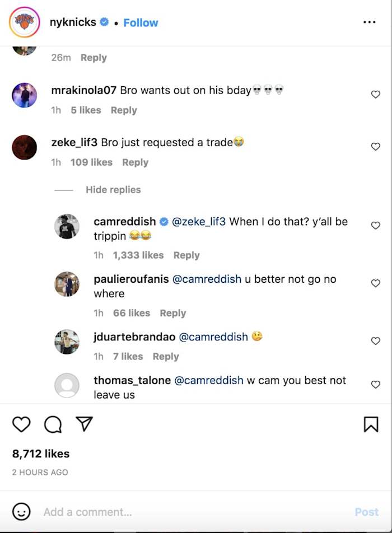
Task: Click in the Add a comment field
Action: click(190, 512)
